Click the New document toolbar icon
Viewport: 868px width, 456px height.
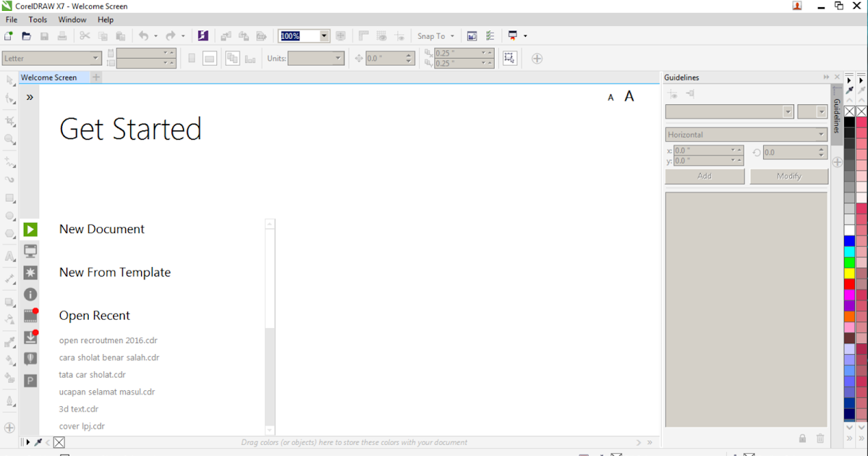coord(9,35)
